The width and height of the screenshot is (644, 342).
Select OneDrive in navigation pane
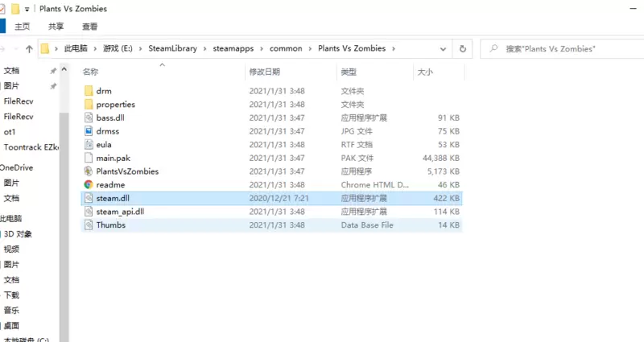click(x=16, y=167)
